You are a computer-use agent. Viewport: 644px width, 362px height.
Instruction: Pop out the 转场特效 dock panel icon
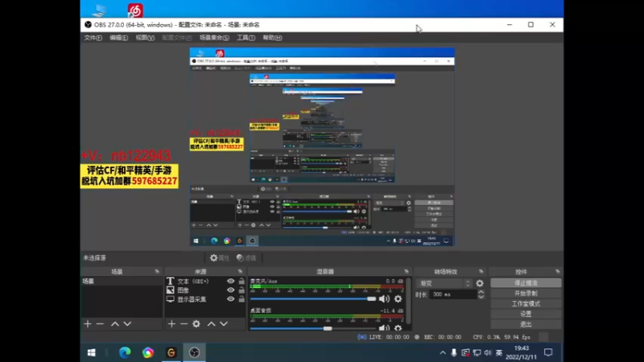click(481, 271)
